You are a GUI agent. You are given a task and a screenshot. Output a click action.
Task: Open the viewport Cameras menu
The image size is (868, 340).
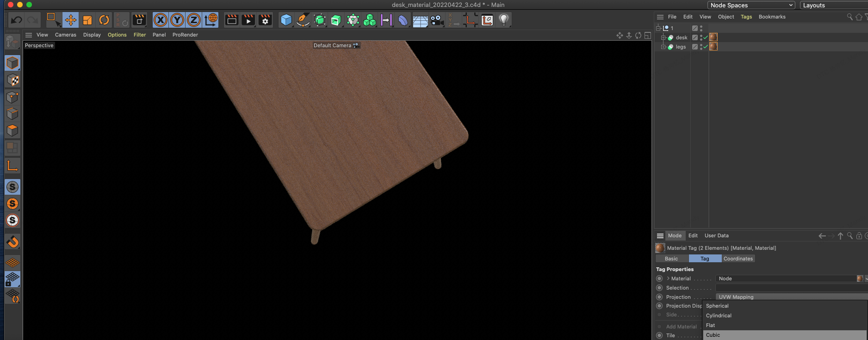pos(66,35)
